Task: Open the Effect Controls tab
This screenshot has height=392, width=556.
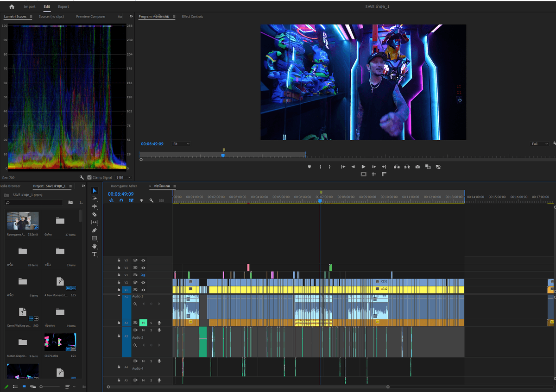Action: [x=192, y=17]
